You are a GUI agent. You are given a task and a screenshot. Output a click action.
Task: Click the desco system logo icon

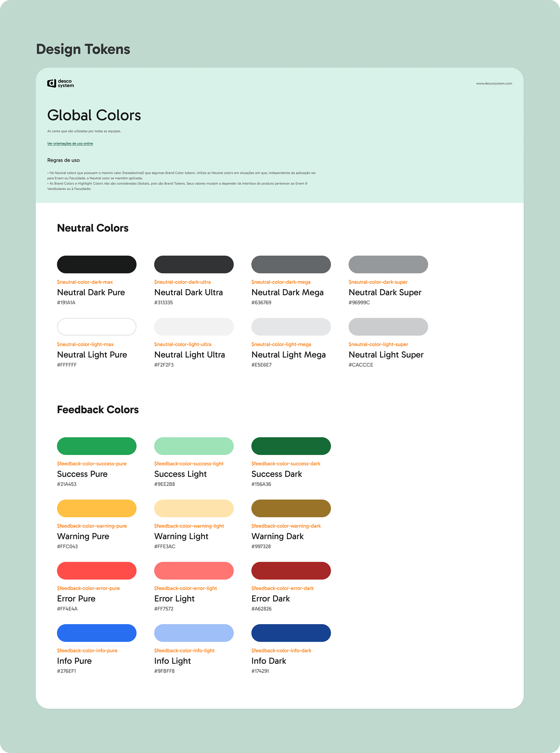click(52, 83)
